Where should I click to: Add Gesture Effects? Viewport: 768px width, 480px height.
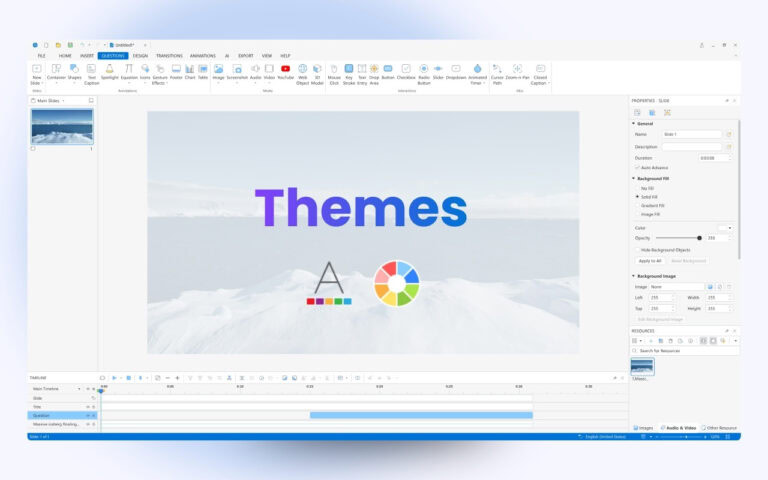160,74
